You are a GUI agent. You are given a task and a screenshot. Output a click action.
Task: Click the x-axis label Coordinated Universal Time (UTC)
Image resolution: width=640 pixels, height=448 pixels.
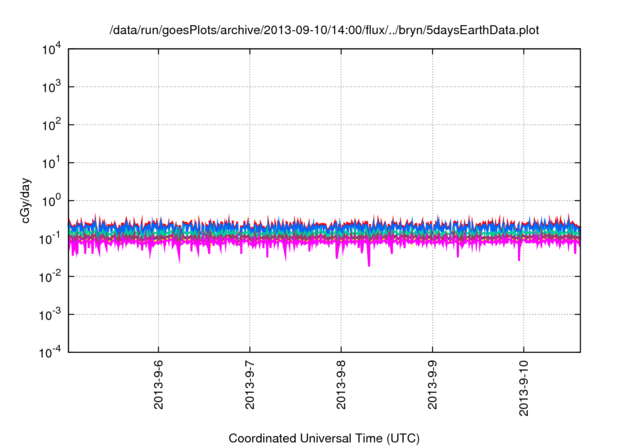324,438
